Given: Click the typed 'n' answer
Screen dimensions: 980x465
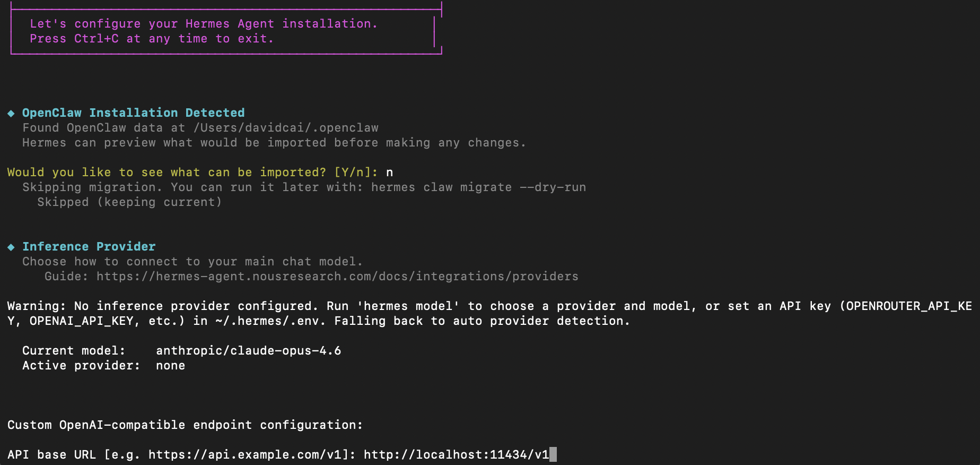Looking at the screenshot, I should (390, 173).
